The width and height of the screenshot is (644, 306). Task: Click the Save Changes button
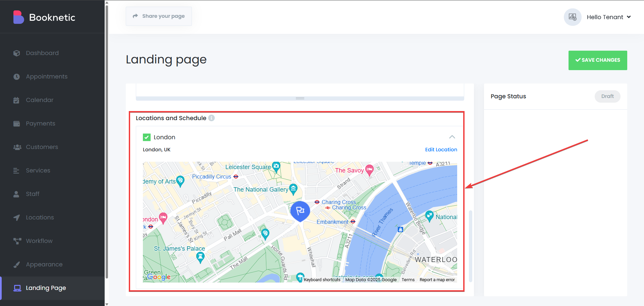(x=598, y=60)
